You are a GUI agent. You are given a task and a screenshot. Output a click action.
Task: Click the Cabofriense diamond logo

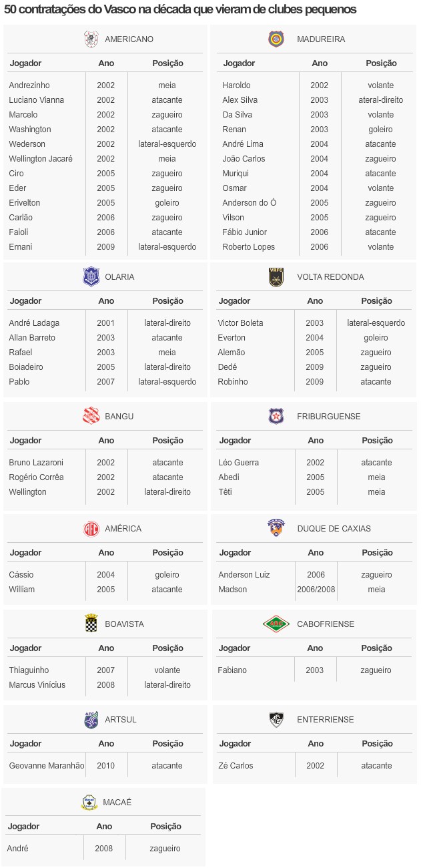275,624
